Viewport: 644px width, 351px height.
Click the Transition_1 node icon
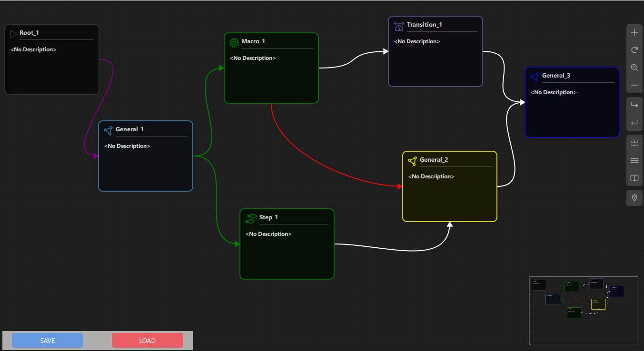(x=399, y=26)
